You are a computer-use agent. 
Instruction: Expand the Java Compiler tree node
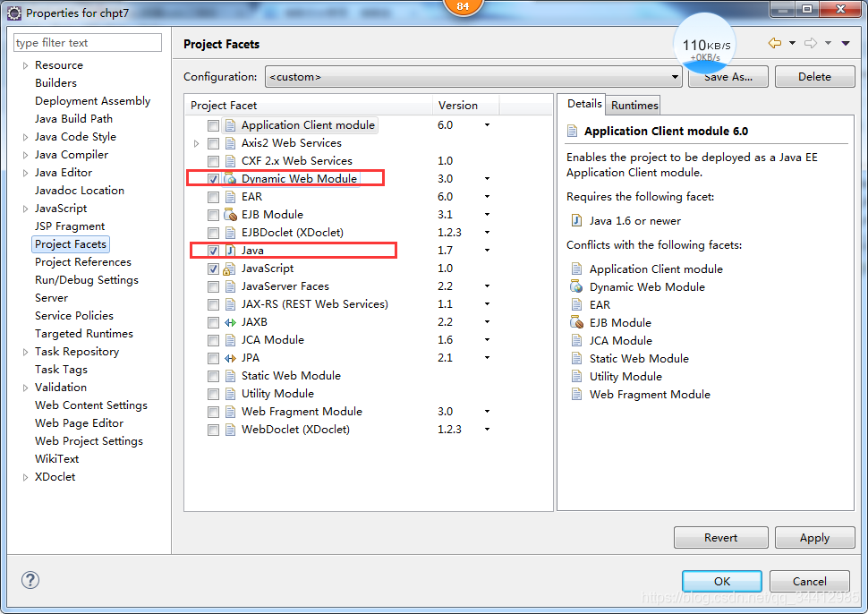point(25,155)
